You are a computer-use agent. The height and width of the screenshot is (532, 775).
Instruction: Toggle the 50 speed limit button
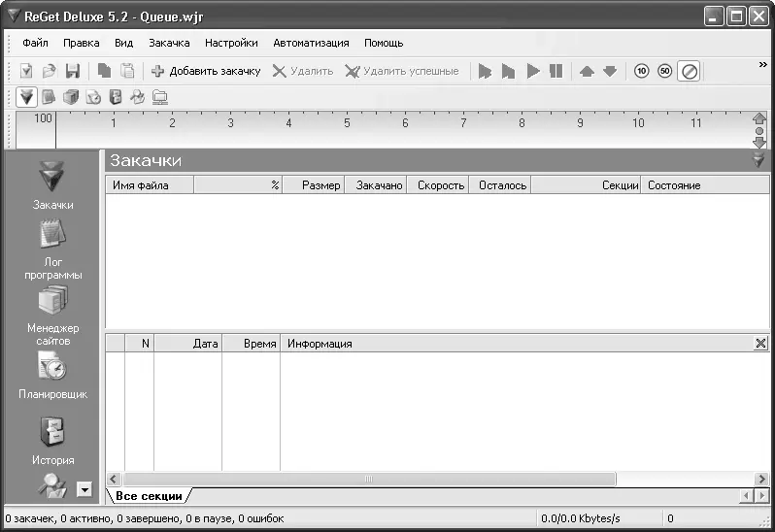click(664, 71)
